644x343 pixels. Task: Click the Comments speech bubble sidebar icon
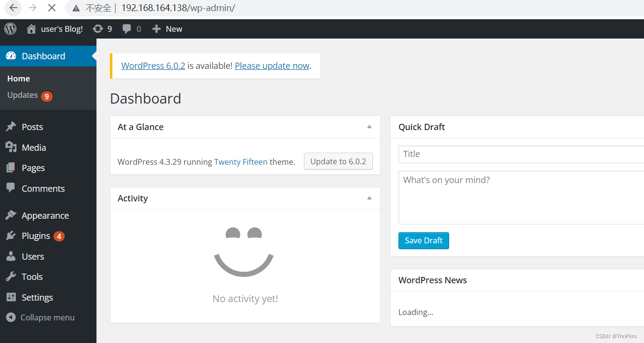pyautogui.click(x=11, y=188)
